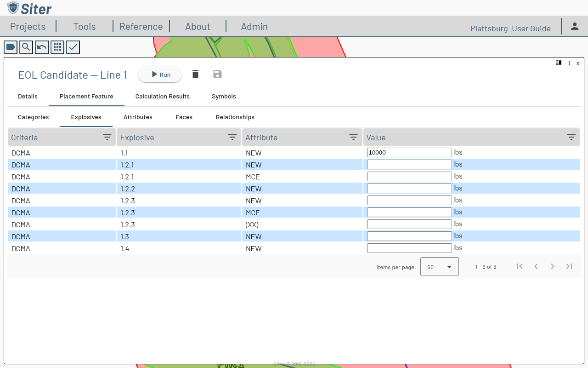588x368 pixels.
Task: Click the 1 – 9 of 9 range label
Action: pyautogui.click(x=486, y=267)
